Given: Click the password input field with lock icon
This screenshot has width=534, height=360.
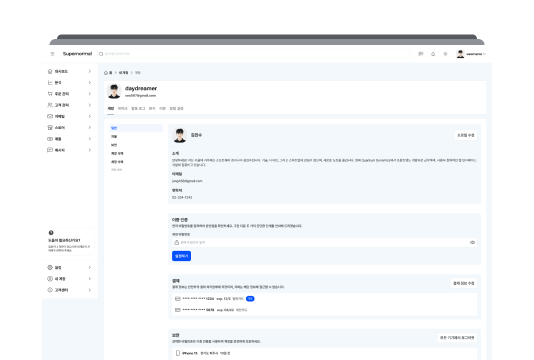Looking at the screenshot, I should [x=324, y=242].
